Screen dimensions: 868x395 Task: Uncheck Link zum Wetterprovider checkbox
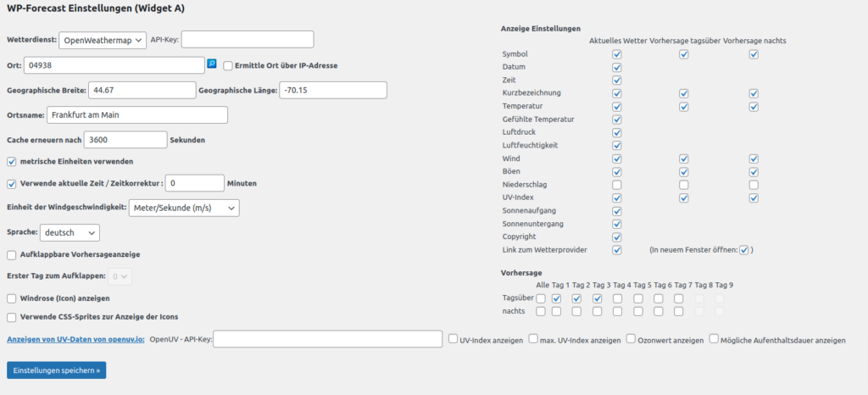[617, 250]
